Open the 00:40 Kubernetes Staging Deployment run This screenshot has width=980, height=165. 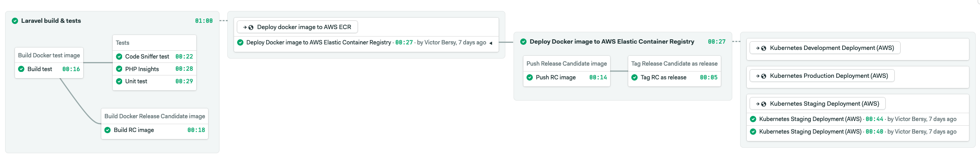(810, 132)
